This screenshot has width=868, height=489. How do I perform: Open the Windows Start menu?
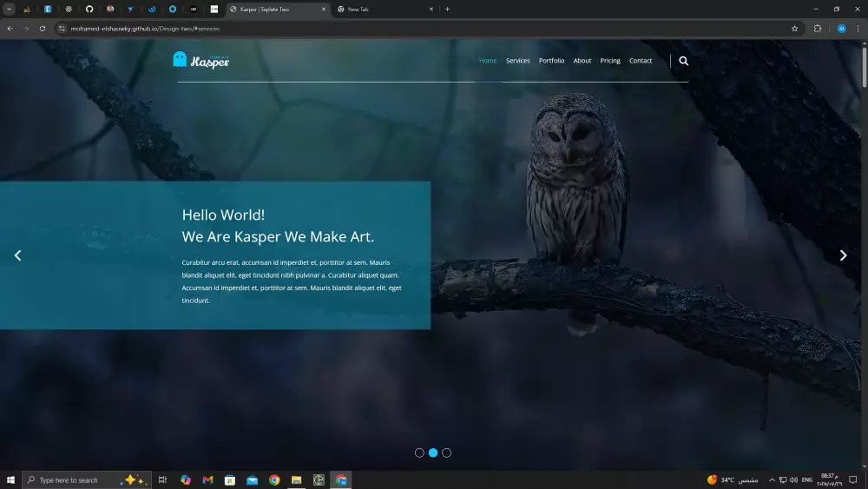coord(10,480)
